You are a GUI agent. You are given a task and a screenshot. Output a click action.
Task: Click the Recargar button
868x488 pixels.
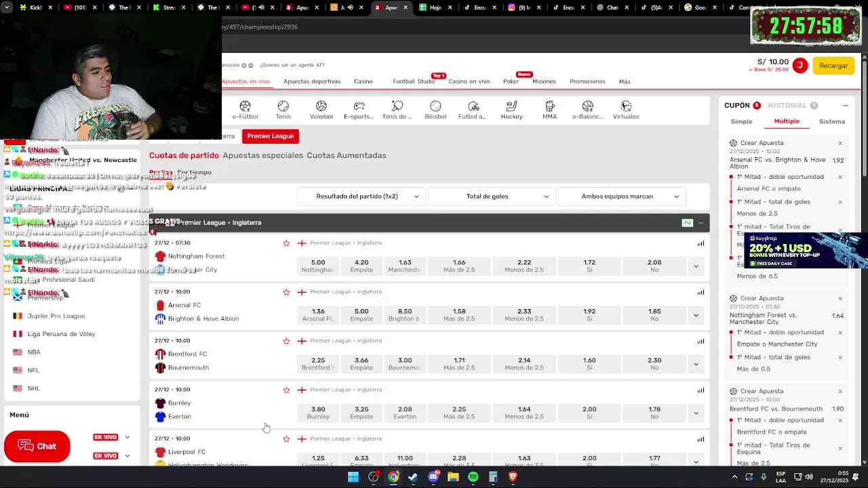pyautogui.click(x=833, y=66)
